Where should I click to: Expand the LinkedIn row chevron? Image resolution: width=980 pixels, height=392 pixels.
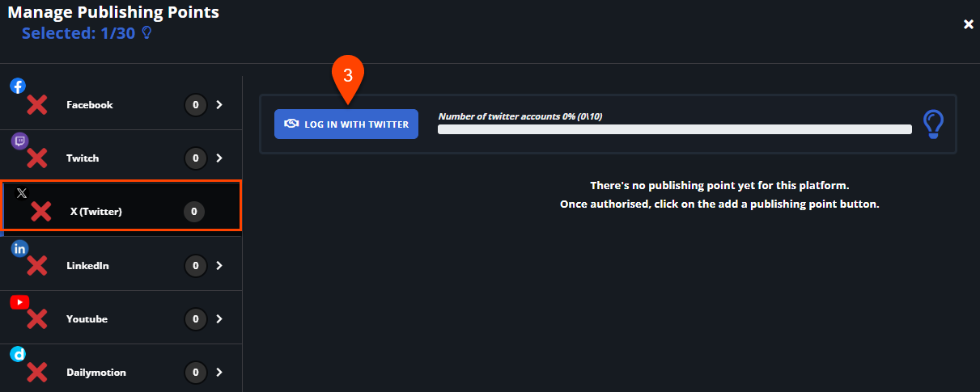click(218, 265)
